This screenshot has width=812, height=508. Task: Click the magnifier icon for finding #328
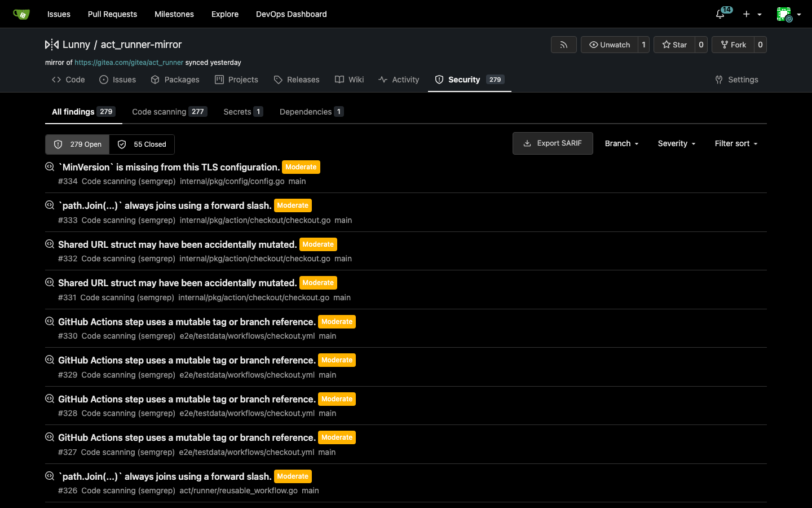[x=50, y=398]
